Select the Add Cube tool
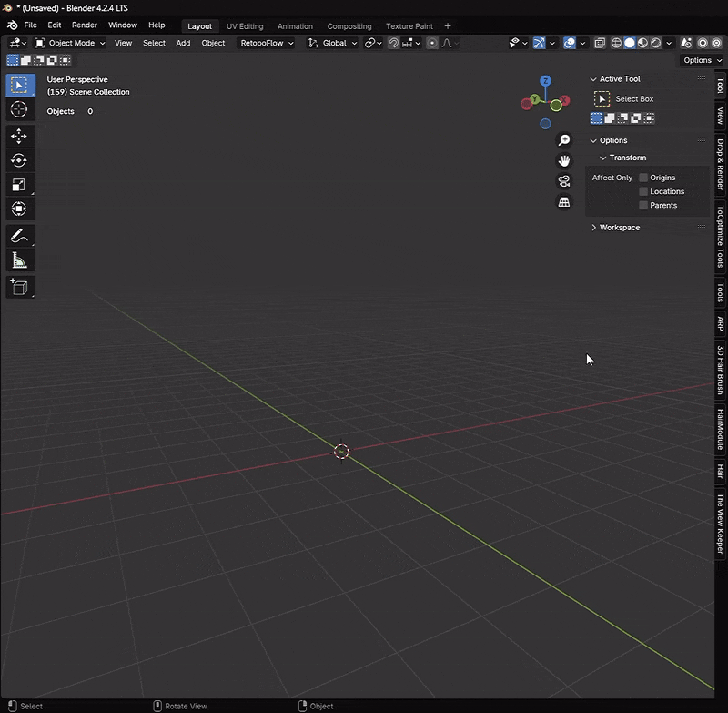Screen dimensions: 728x713 pyautogui.click(x=19, y=288)
